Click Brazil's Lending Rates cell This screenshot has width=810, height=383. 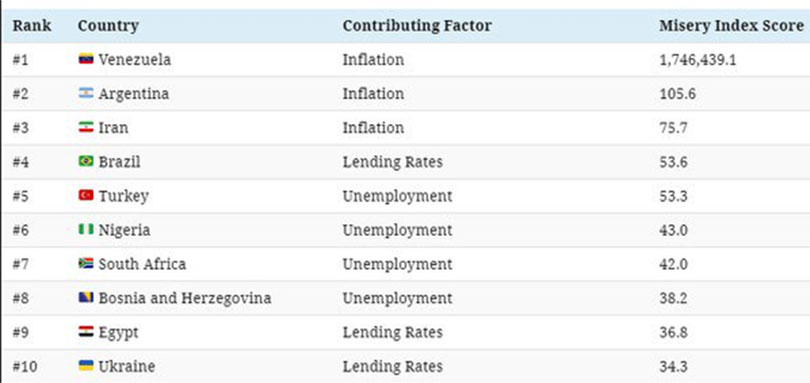[393, 162]
